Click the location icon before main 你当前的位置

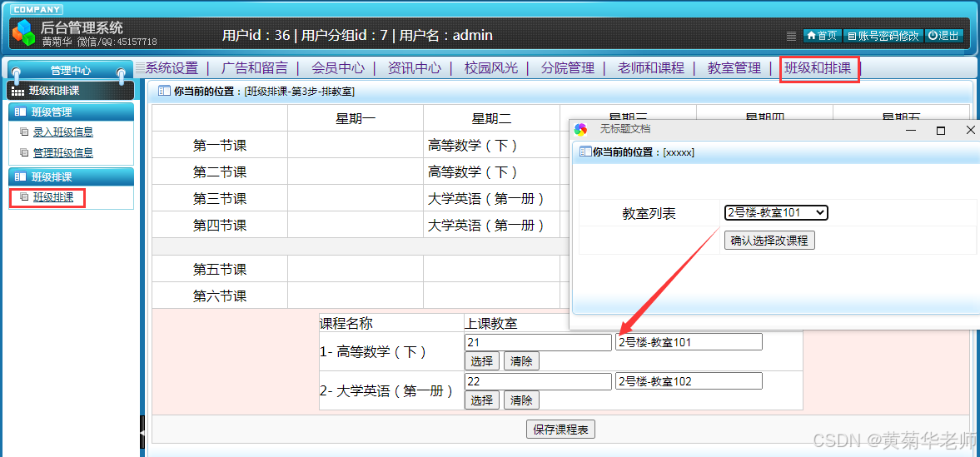(x=164, y=92)
